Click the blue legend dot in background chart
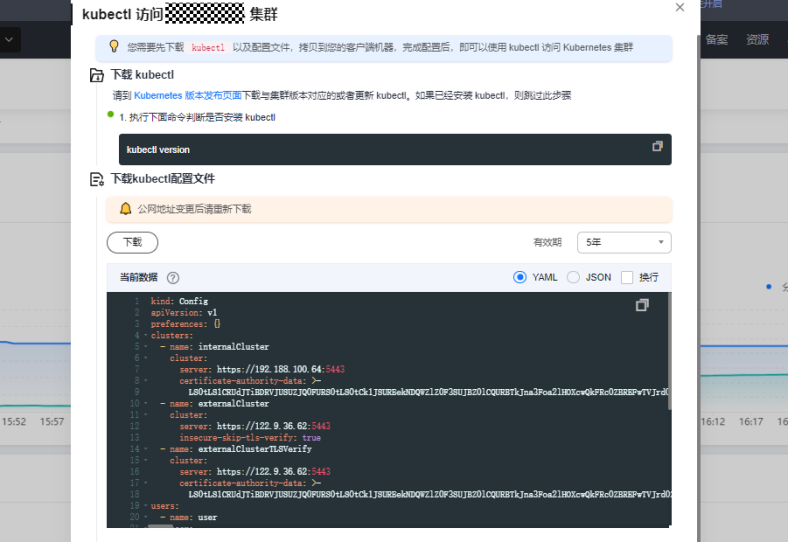This screenshot has width=788, height=542. coord(768,287)
